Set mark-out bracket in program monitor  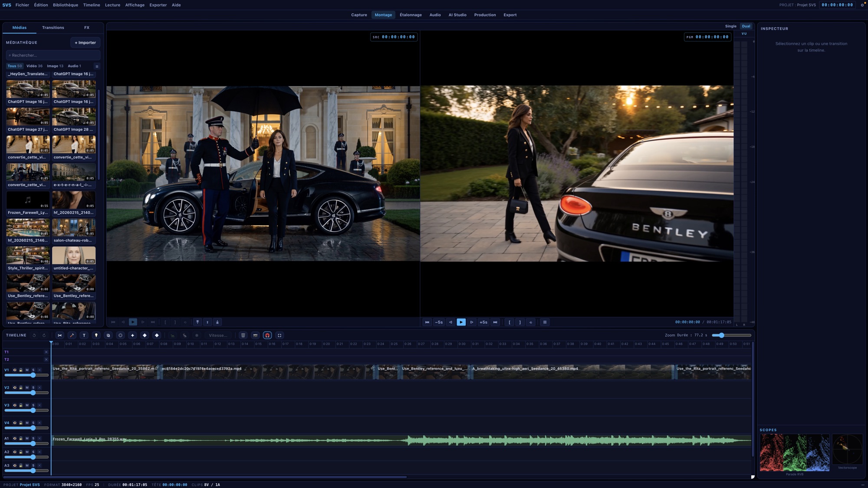520,322
